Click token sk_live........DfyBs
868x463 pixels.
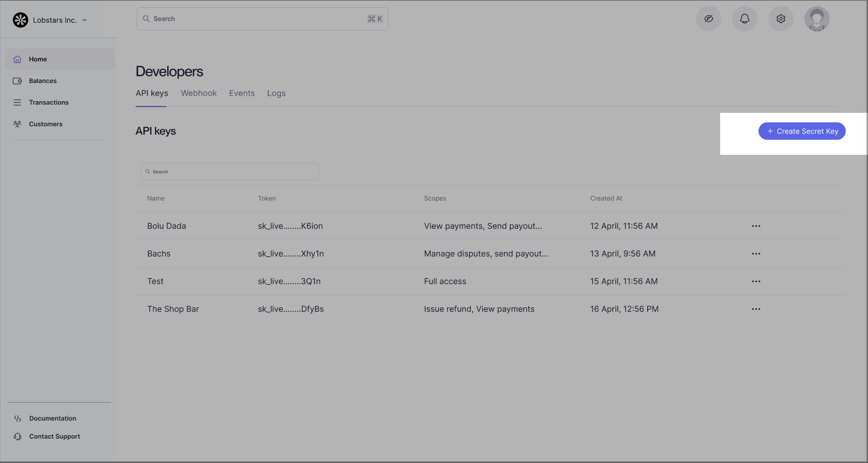(x=291, y=309)
